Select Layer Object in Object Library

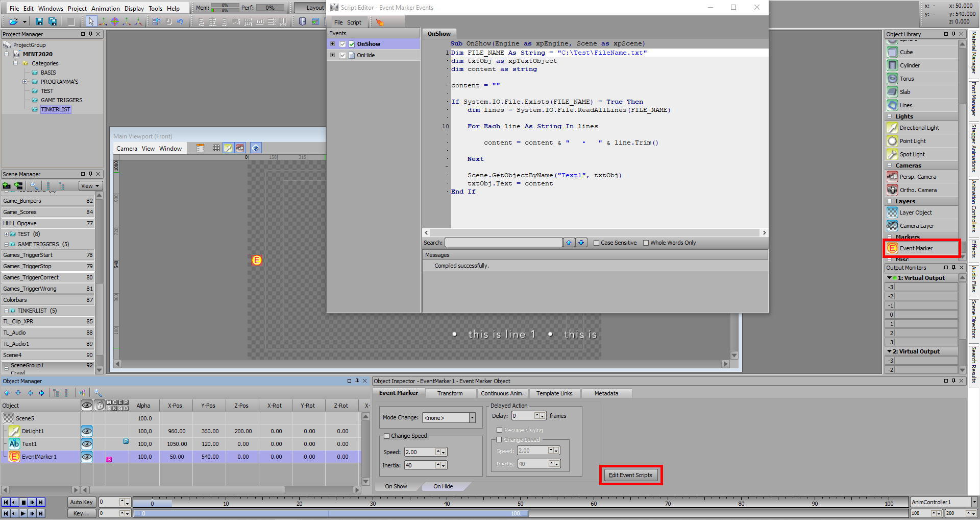click(x=922, y=212)
